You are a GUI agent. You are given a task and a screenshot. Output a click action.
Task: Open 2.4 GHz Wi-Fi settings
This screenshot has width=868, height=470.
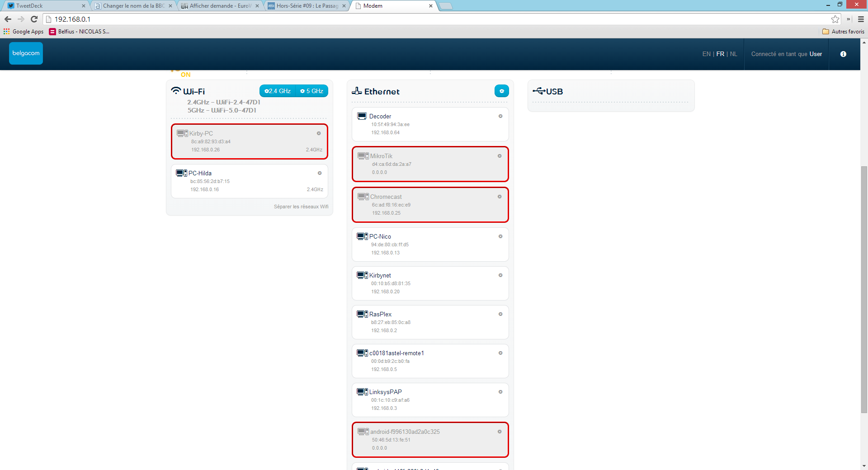(278, 91)
